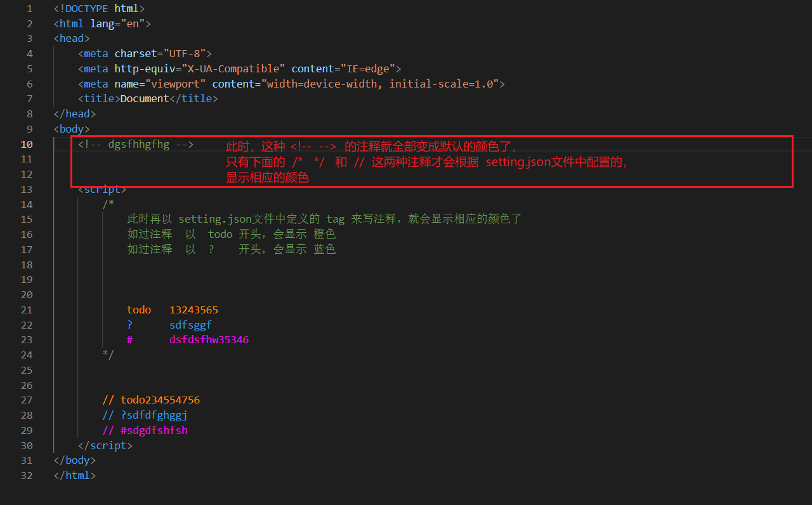The height and width of the screenshot is (505, 812).
Task: Click line number 13 in the gutter
Action: click(26, 189)
